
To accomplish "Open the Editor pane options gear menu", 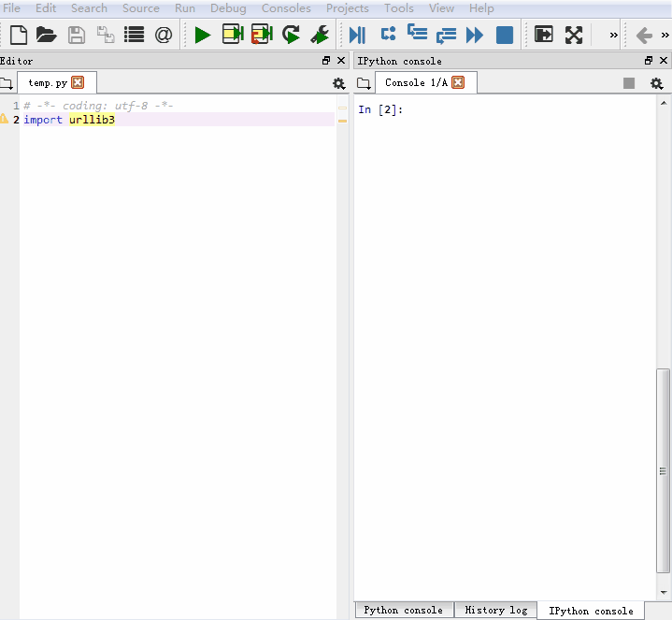I will click(339, 83).
